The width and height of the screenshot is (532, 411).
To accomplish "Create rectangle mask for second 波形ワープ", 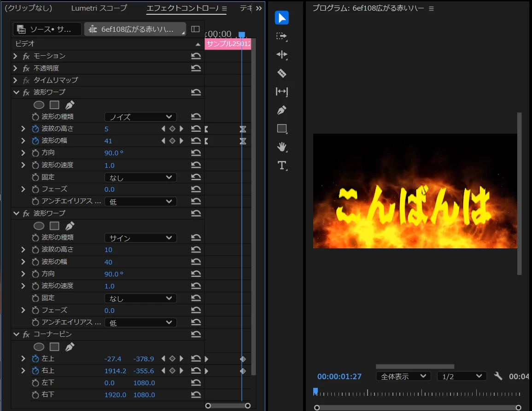I will tap(54, 226).
